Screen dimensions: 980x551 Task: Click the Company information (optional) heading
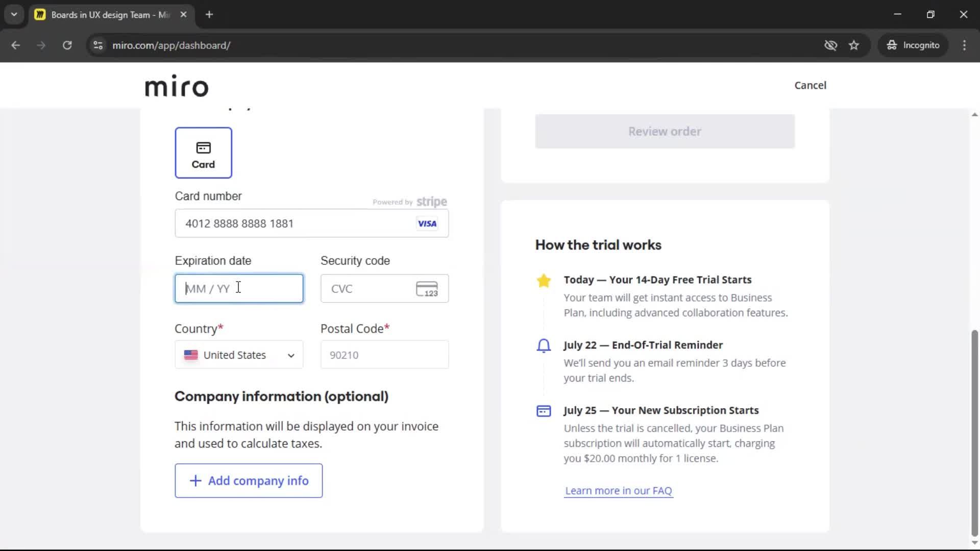[x=281, y=396]
